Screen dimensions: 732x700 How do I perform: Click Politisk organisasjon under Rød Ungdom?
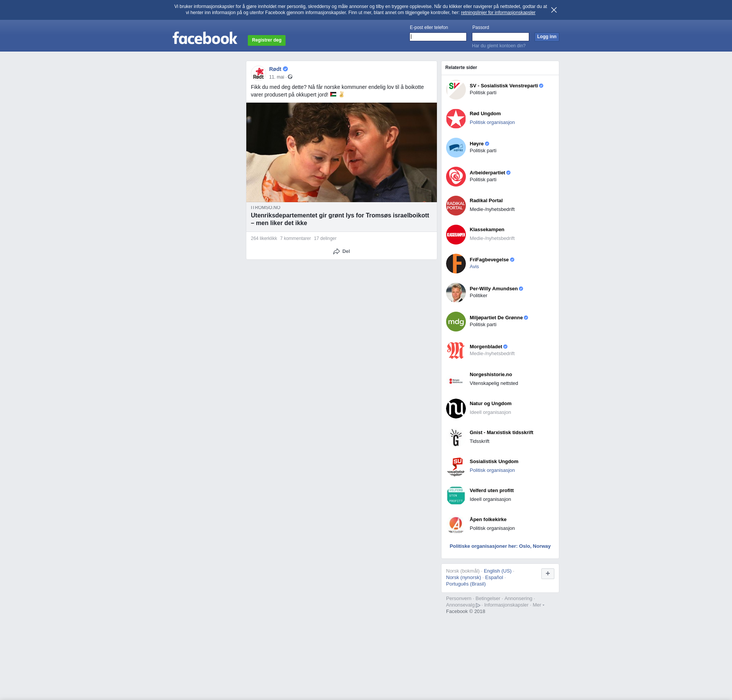click(x=492, y=122)
